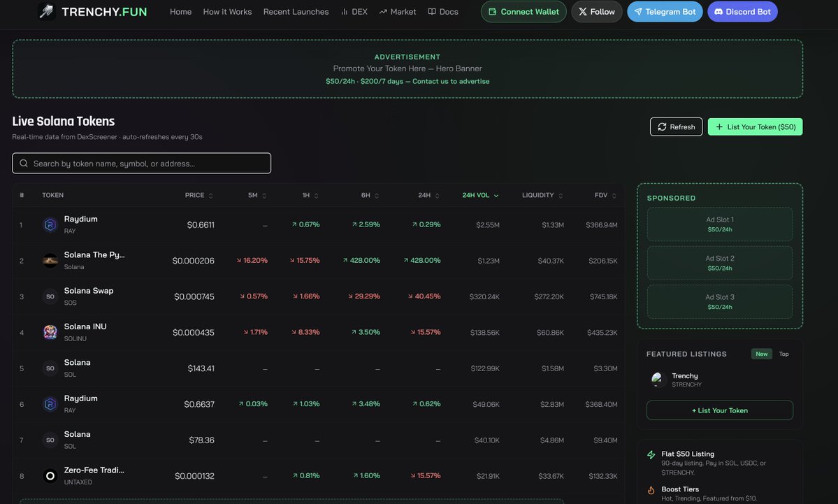Viewport: 838px width, 504px height.
Task: Click the Raydium token icon in row 1
Action: [50, 224]
